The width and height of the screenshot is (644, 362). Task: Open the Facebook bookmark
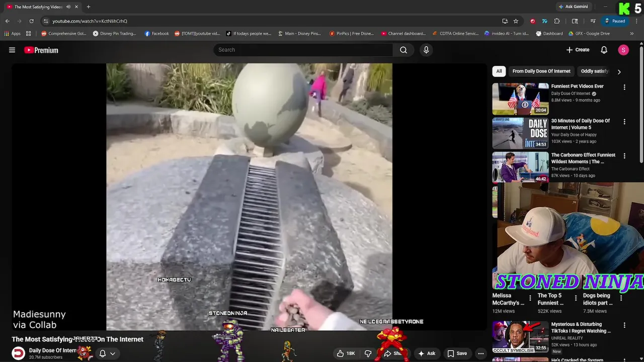(156, 34)
